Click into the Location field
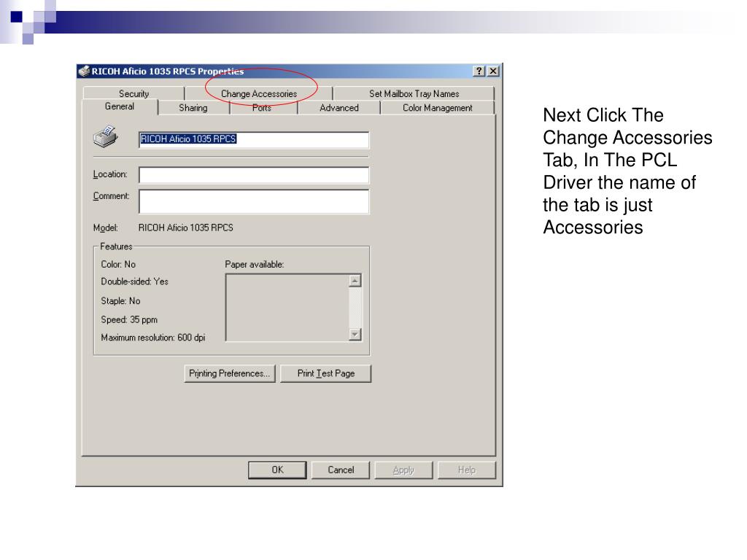 (254, 175)
